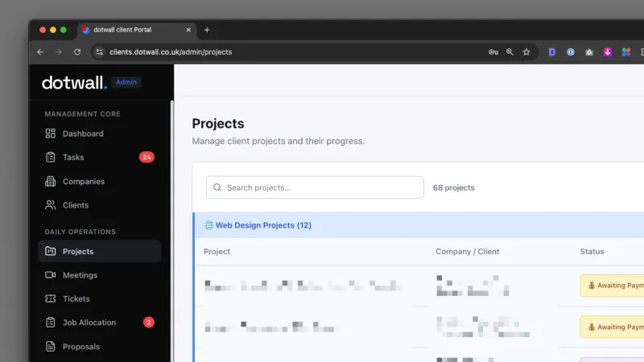Click the zoom magnifier icon in address bar
Screen dimensions: 644x362
[510, 52]
